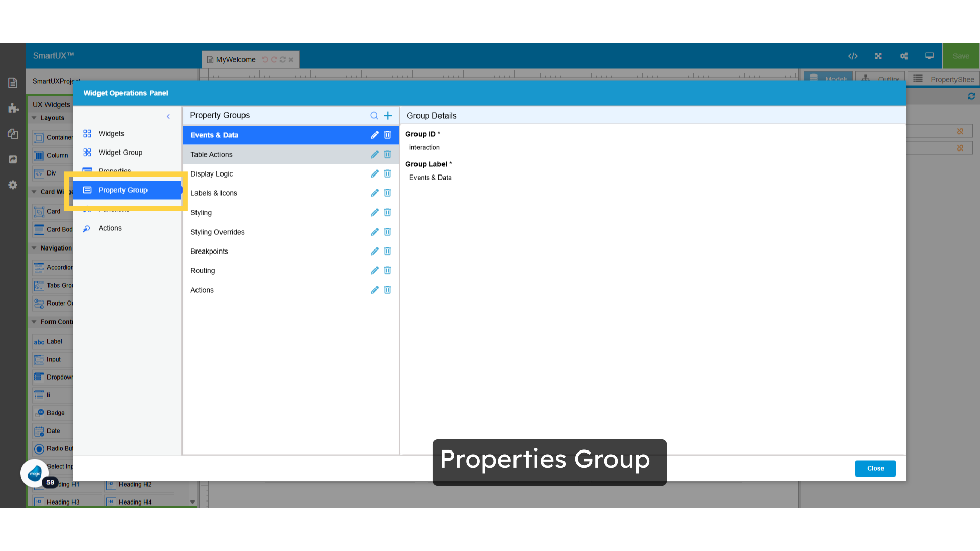
Task: Click the green Save button
Action: coord(961,56)
